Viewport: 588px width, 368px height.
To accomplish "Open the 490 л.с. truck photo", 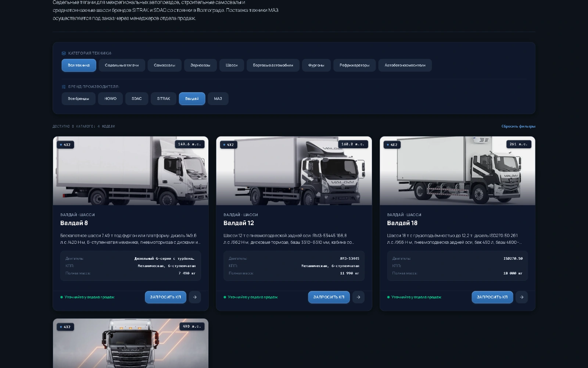I will click(x=130, y=343).
